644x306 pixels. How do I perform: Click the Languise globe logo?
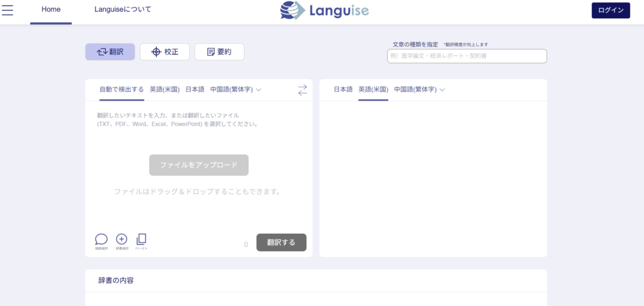click(x=292, y=11)
